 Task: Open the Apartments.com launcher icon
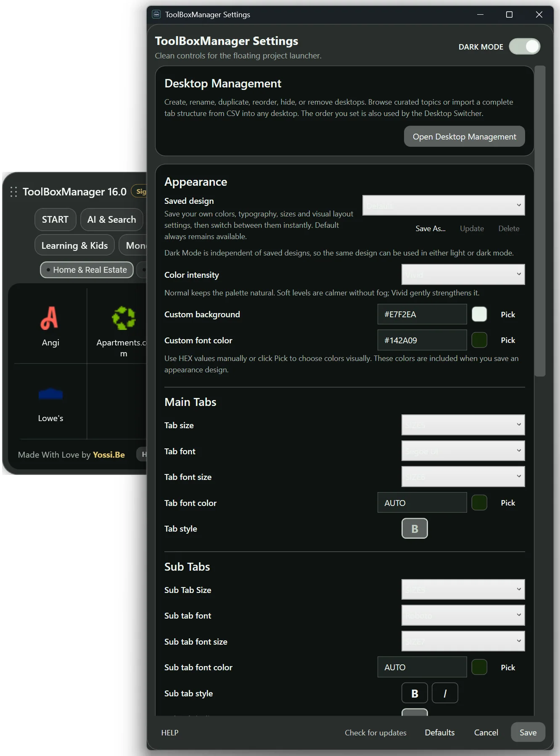coord(124,318)
